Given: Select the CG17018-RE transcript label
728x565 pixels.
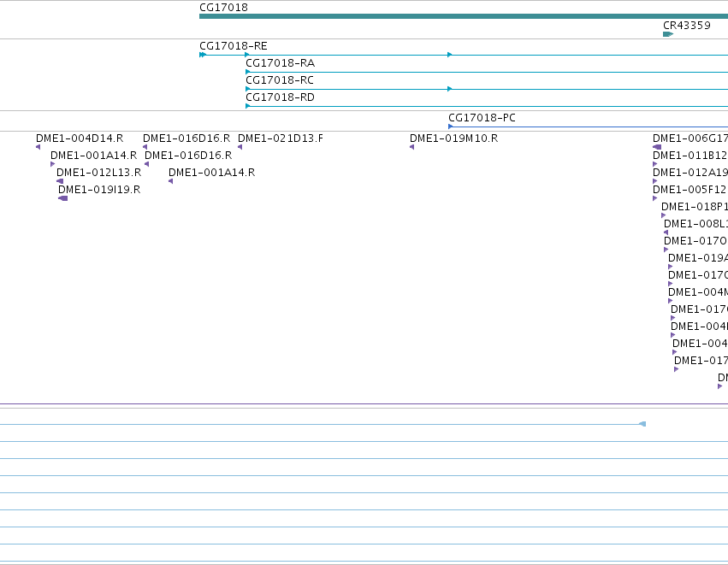Looking at the screenshot, I should (x=233, y=46).
